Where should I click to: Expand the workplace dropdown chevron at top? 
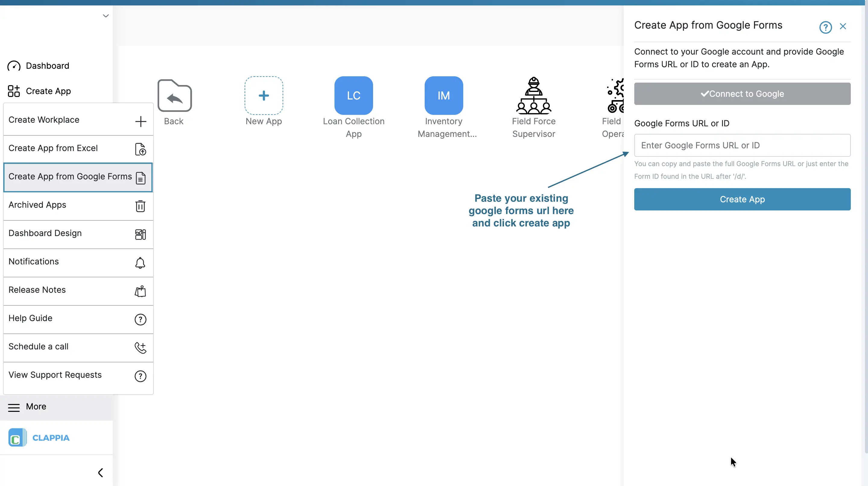(106, 16)
